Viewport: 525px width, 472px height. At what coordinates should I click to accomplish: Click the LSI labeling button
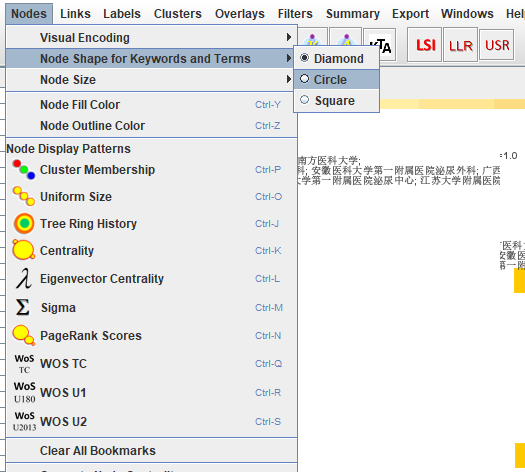coord(425,45)
